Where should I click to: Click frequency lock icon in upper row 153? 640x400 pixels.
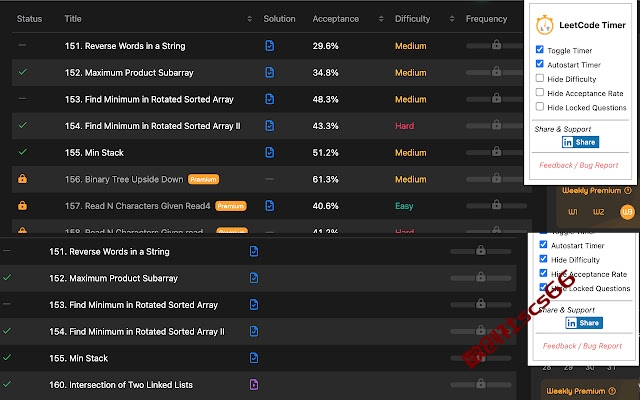[496, 98]
